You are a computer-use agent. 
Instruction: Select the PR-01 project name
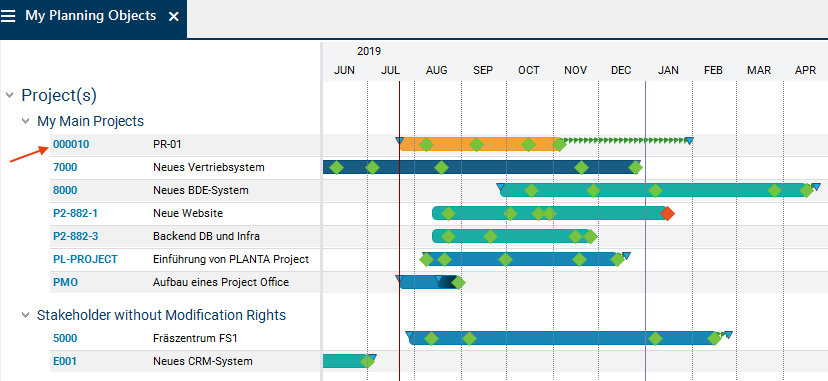pos(167,145)
